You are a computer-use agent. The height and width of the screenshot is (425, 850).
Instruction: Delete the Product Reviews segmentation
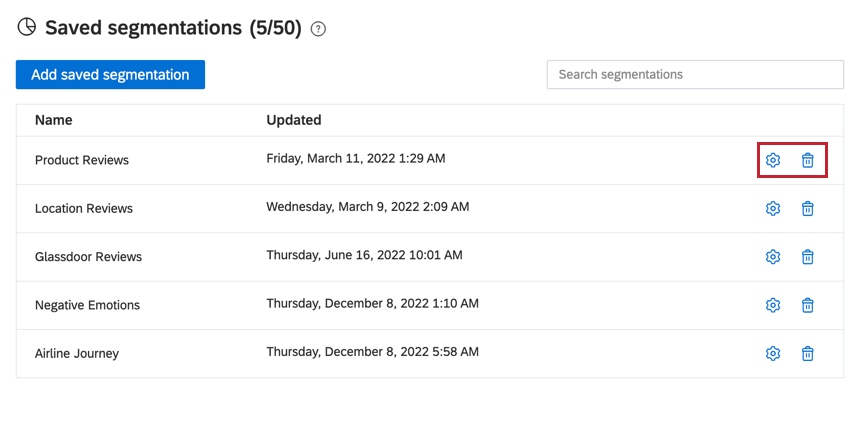tap(808, 160)
